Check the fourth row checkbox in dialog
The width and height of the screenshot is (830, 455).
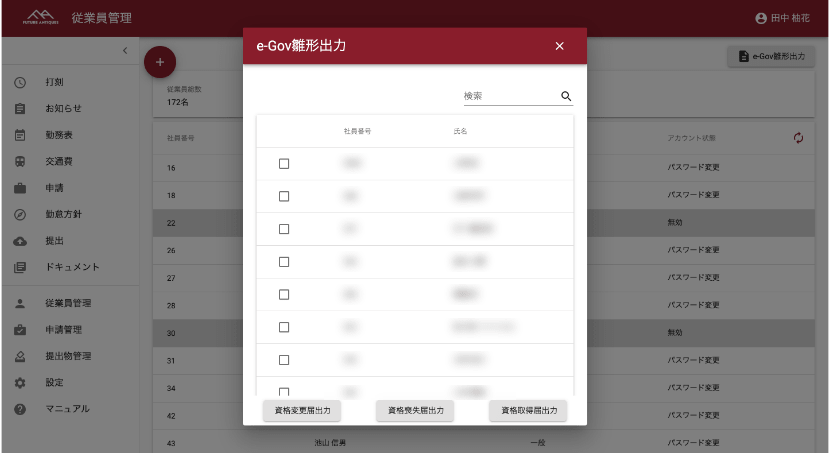click(284, 262)
